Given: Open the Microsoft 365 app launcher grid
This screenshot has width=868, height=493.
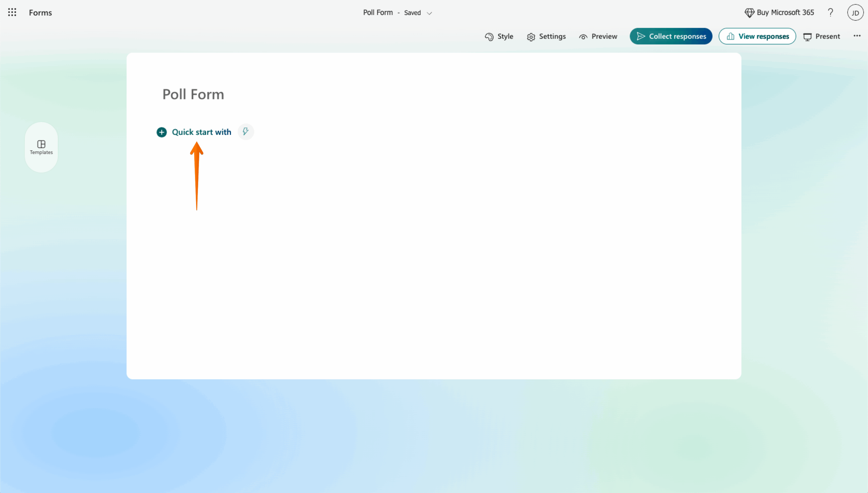Looking at the screenshot, I should tap(12, 12).
